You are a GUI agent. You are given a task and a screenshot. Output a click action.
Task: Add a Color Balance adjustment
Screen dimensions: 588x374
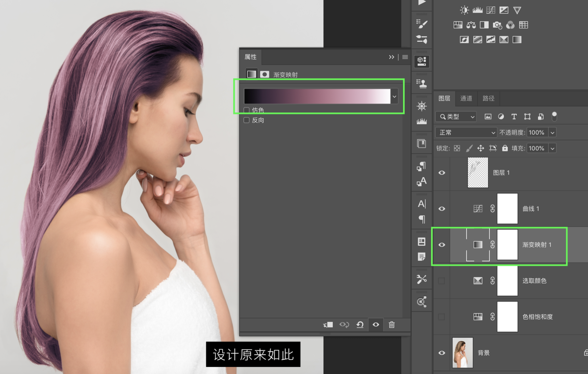[471, 25]
